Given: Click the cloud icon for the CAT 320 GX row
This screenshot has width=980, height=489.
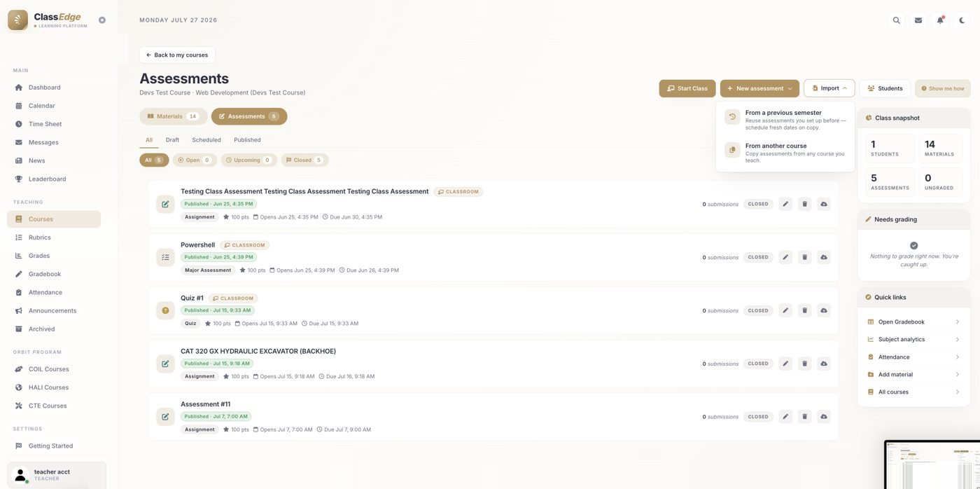Looking at the screenshot, I should coord(824,364).
